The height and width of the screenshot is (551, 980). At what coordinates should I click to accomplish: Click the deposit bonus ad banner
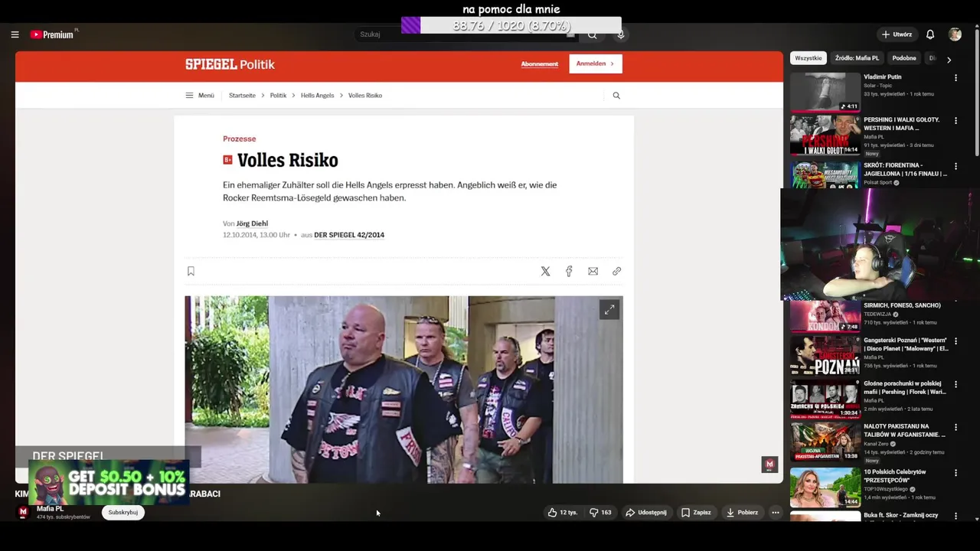tap(109, 482)
